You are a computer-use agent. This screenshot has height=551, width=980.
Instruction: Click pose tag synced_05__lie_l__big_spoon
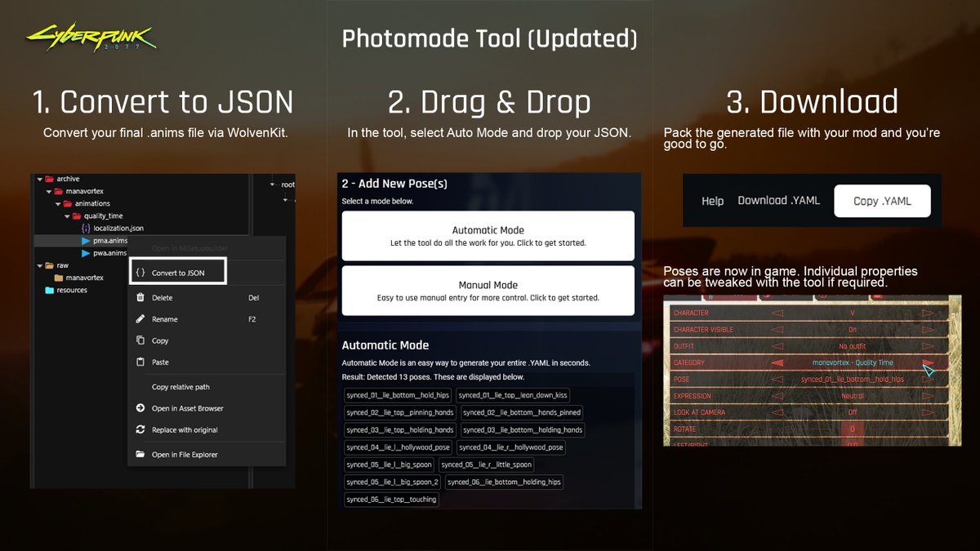click(390, 464)
